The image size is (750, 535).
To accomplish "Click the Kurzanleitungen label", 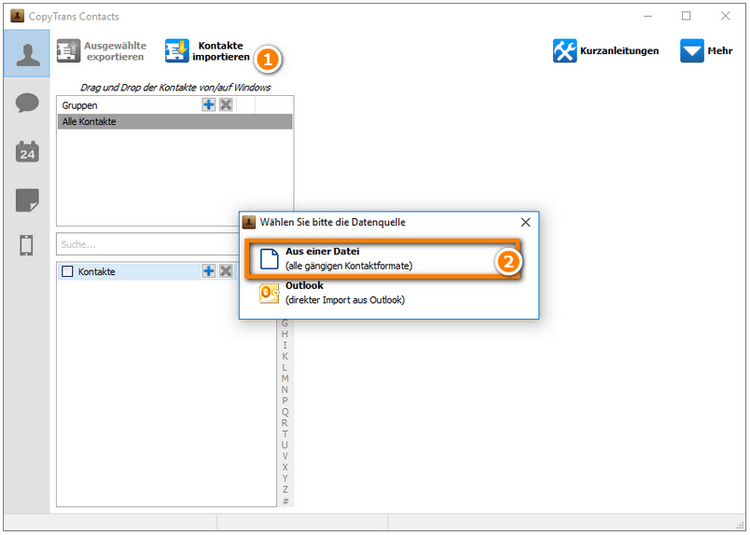I will click(619, 51).
